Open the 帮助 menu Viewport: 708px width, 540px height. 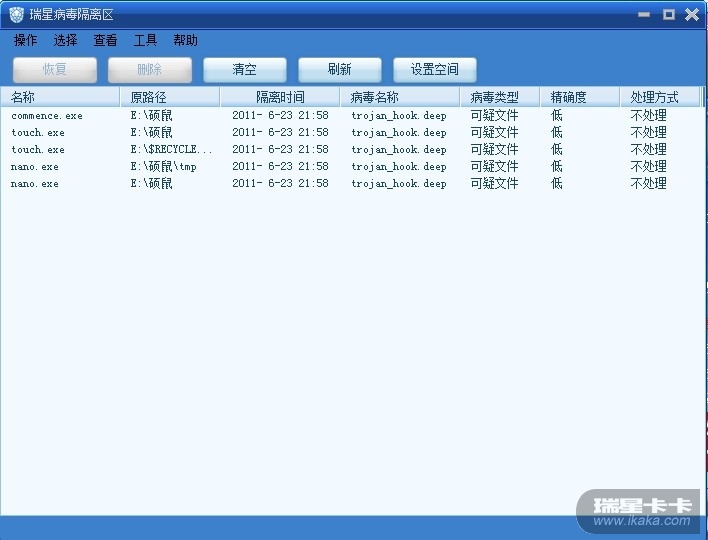(186, 40)
